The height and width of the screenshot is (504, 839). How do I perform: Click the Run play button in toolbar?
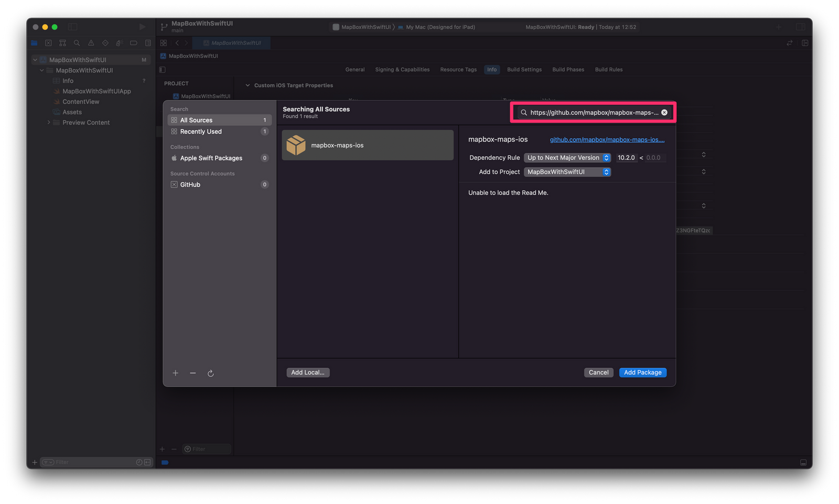pos(142,27)
